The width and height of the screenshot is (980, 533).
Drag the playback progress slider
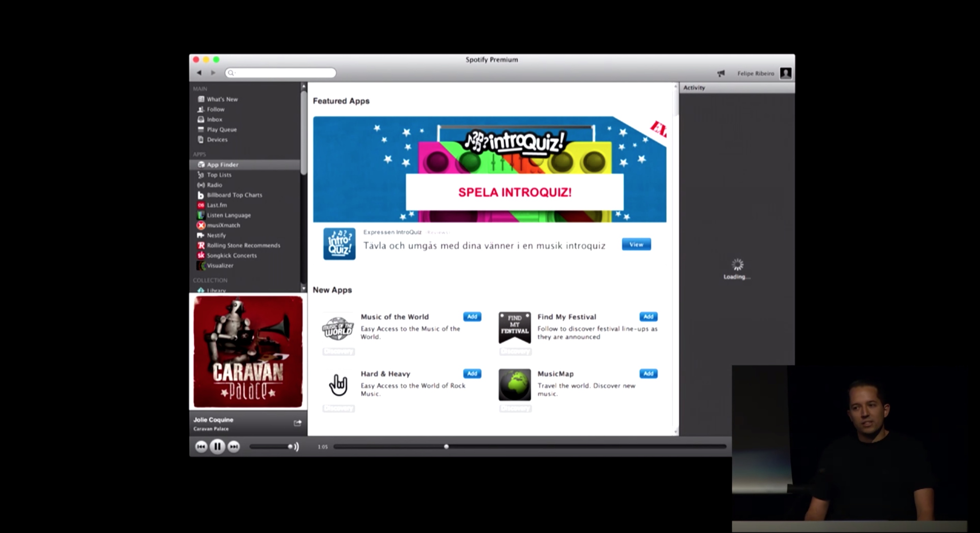point(446,446)
